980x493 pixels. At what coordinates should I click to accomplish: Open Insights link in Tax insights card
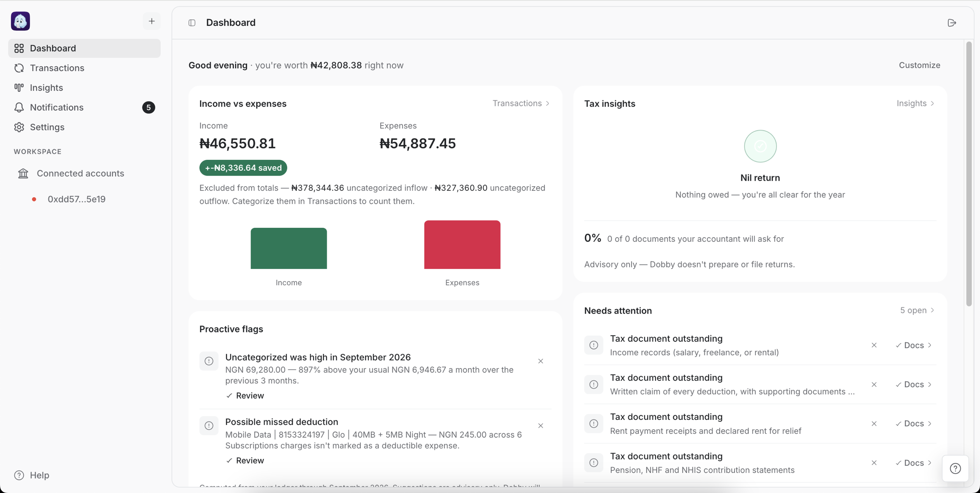(915, 103)
